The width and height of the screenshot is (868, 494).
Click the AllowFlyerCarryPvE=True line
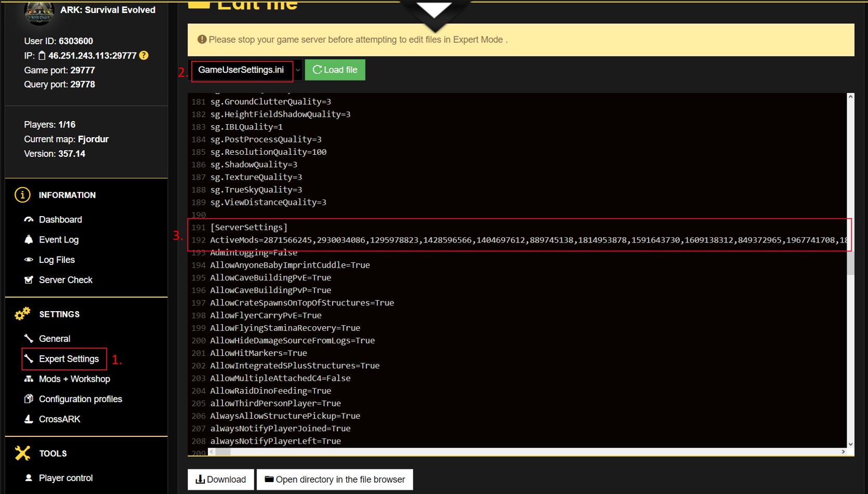266,315
